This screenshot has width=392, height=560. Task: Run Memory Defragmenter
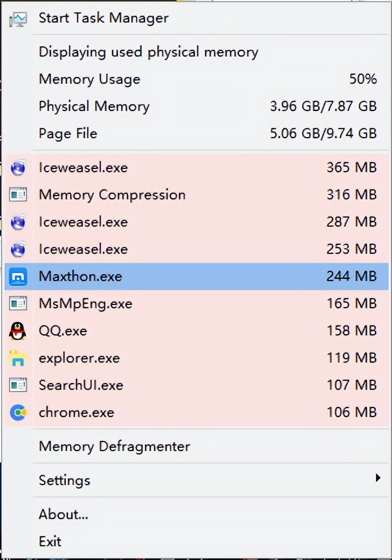[114, 447]
